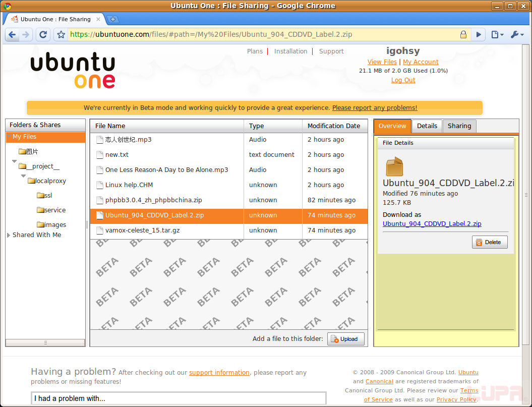Open the Installation page

tap(291, 51)
